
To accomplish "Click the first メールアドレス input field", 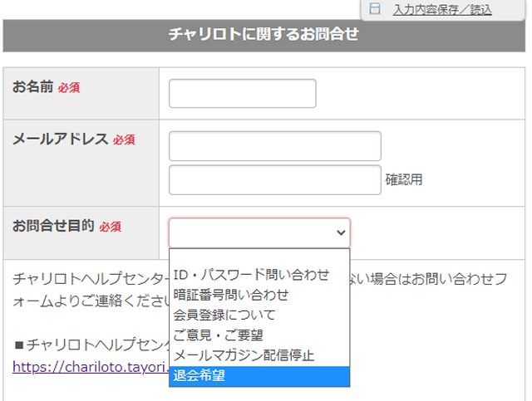I will 275,146.
